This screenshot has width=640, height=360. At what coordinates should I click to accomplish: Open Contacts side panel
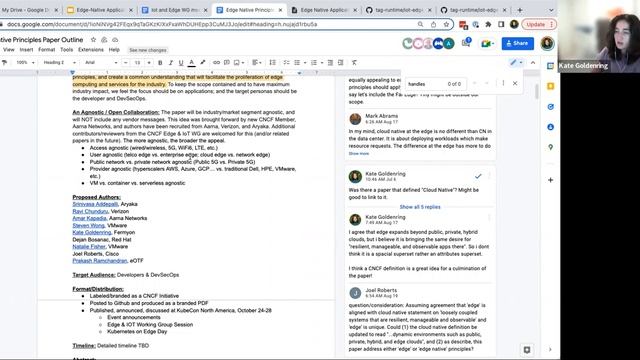550,127
